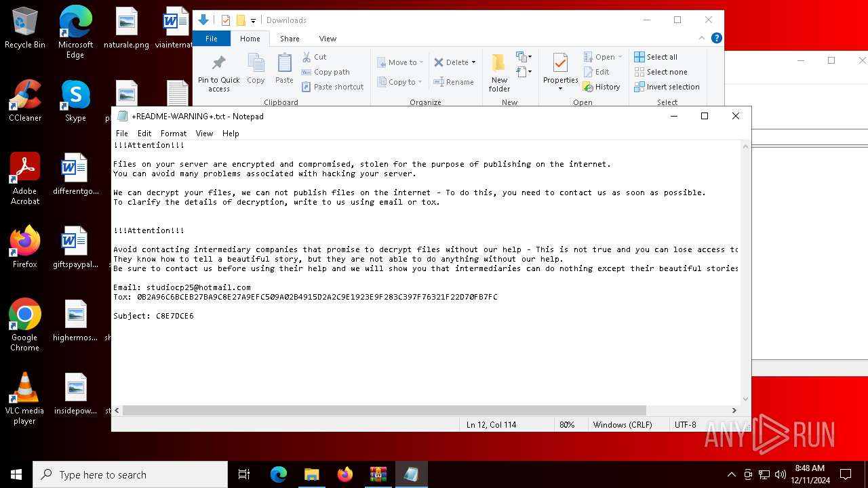Open CCleaner desktop shortcut
The width and height of the screenshot is (868, 488).
coord(25,101)
